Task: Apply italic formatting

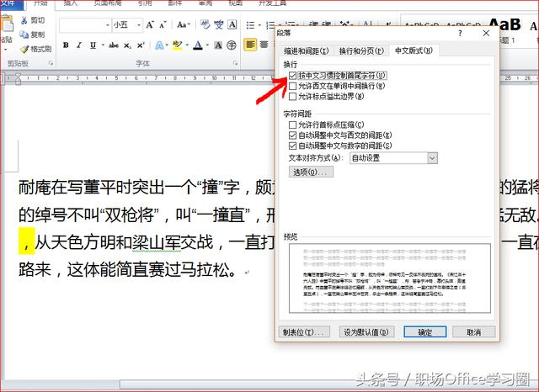Action: 79,45
